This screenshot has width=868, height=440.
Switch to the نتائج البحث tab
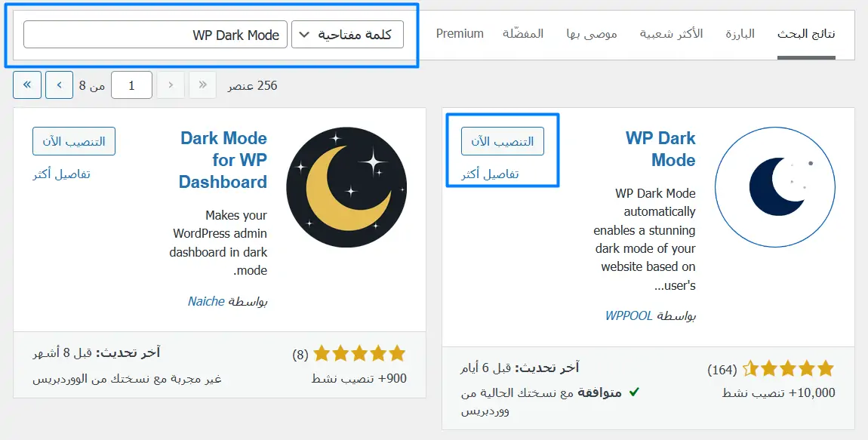806,34
